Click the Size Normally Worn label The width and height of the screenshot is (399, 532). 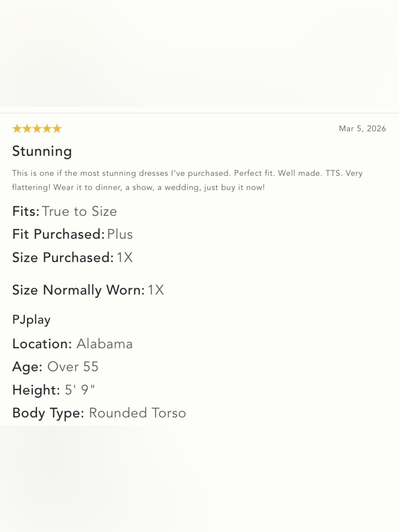coord(79,290)
